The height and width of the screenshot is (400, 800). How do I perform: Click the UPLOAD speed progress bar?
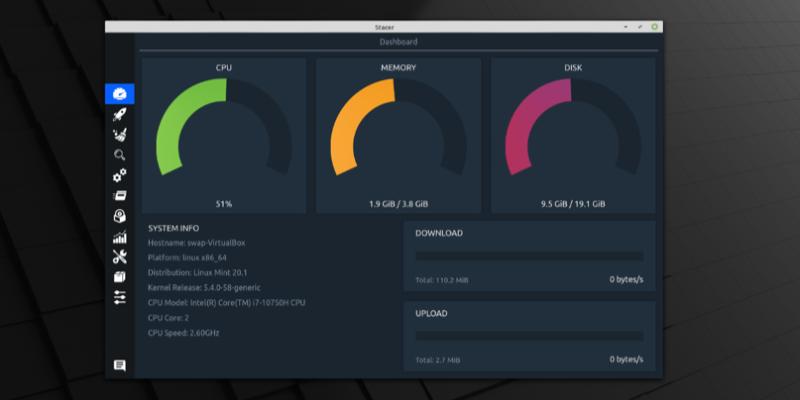tap(529, 336)
